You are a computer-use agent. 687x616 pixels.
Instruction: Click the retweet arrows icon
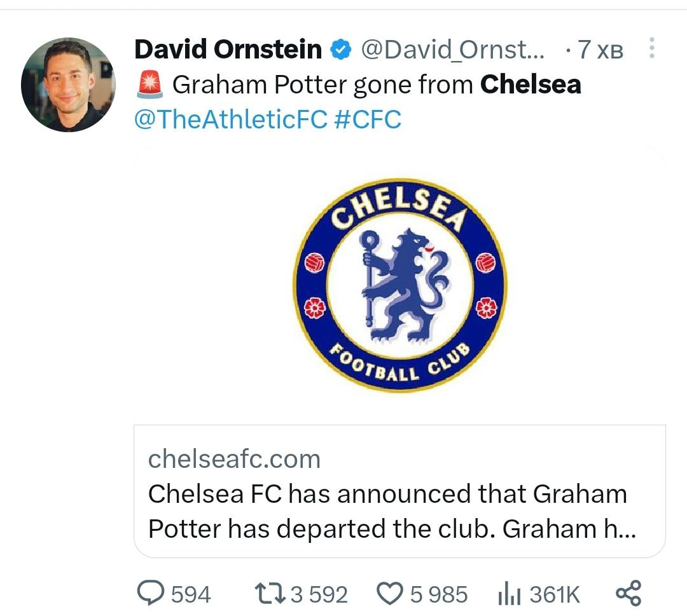[x=270, y=594]
